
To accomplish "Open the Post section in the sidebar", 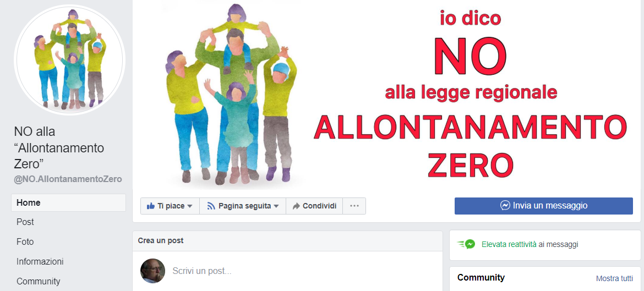I will (x=68, y=222).
